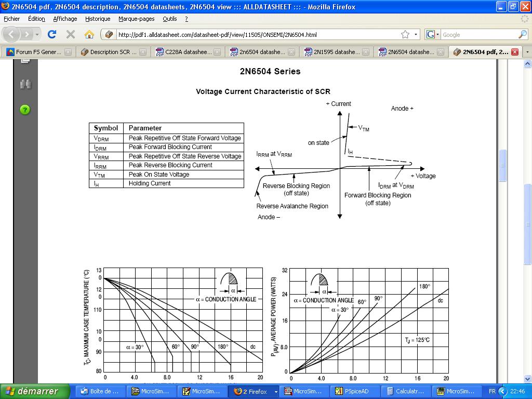Click the Stop loading X icon

(71, 34)
